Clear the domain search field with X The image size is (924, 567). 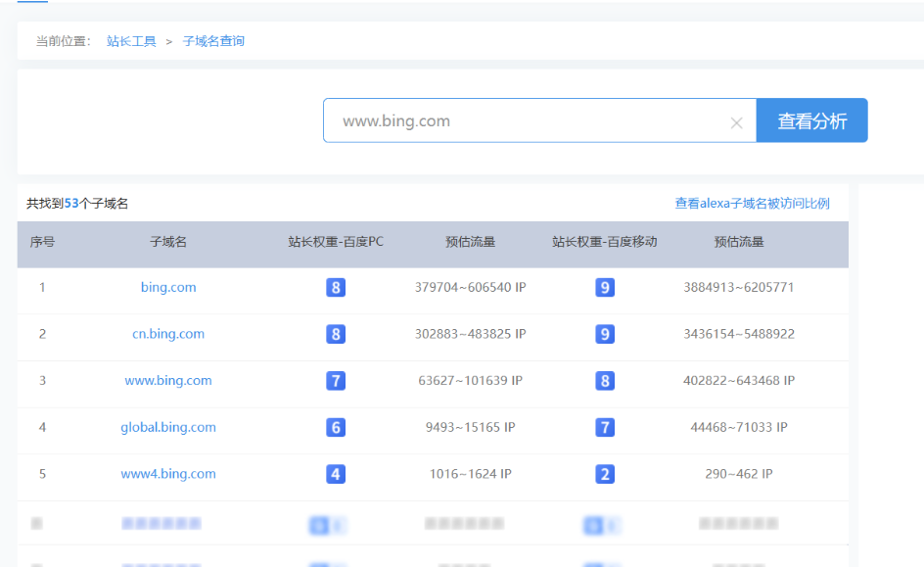coord(736,122)
